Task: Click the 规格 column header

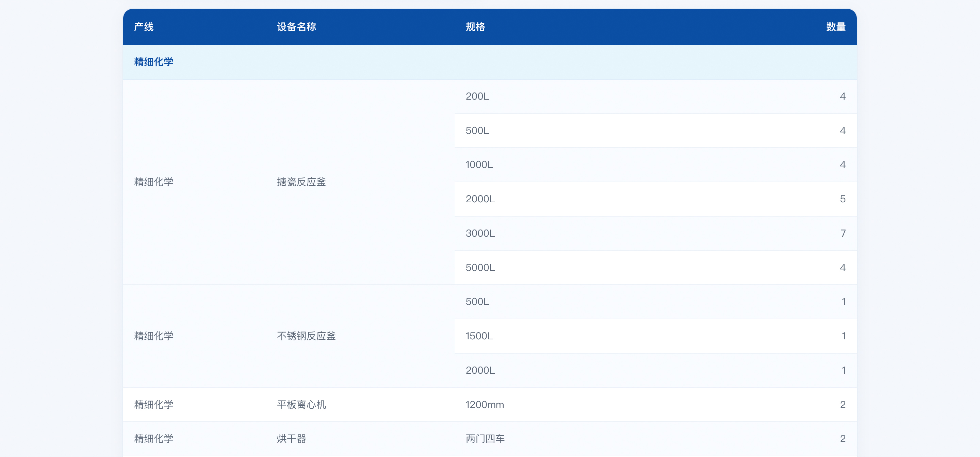Action: point(475,27)
